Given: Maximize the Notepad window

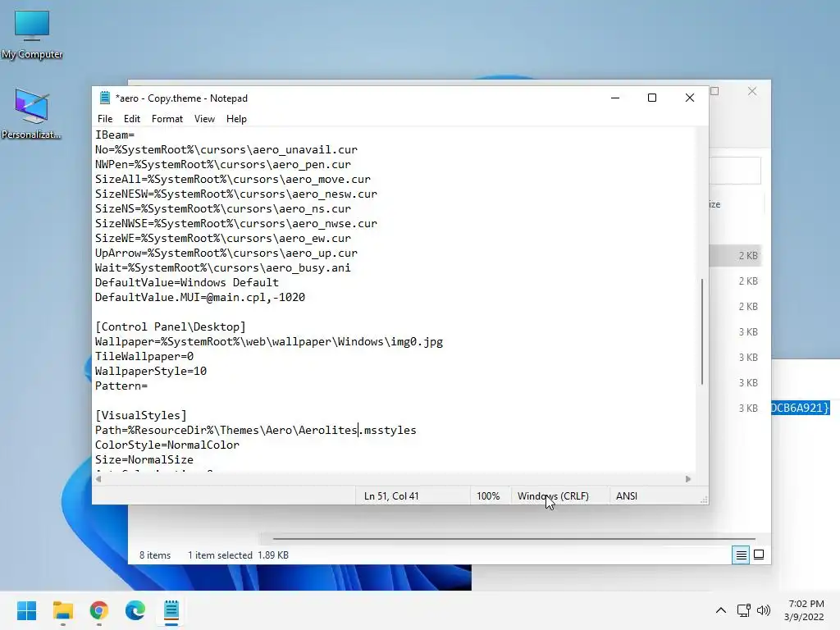Looking at the screenshot, I should click(652, 98).
